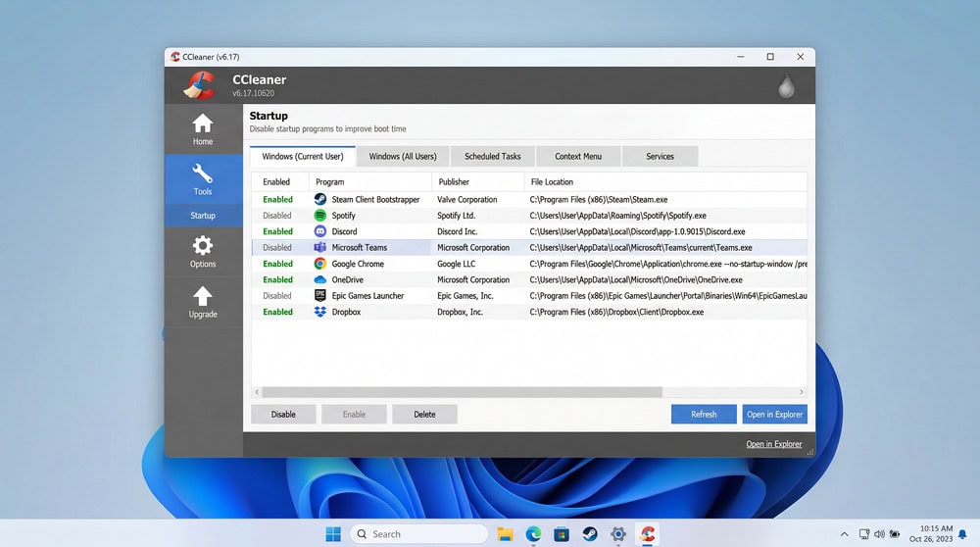The height and width of the screenshot is (547, 980).
Task: Click the Disabled status of Microsoft Teams row
Action: coord(277,248)
